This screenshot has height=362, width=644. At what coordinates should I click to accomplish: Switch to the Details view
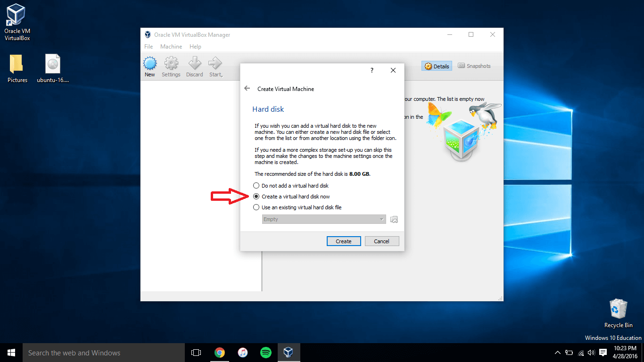click(x=437, y=66)
